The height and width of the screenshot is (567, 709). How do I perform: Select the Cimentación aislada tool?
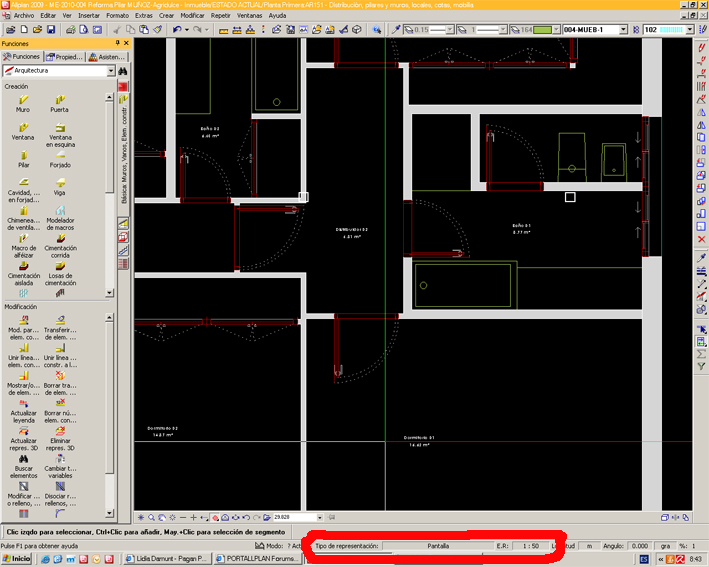(24, 273)
